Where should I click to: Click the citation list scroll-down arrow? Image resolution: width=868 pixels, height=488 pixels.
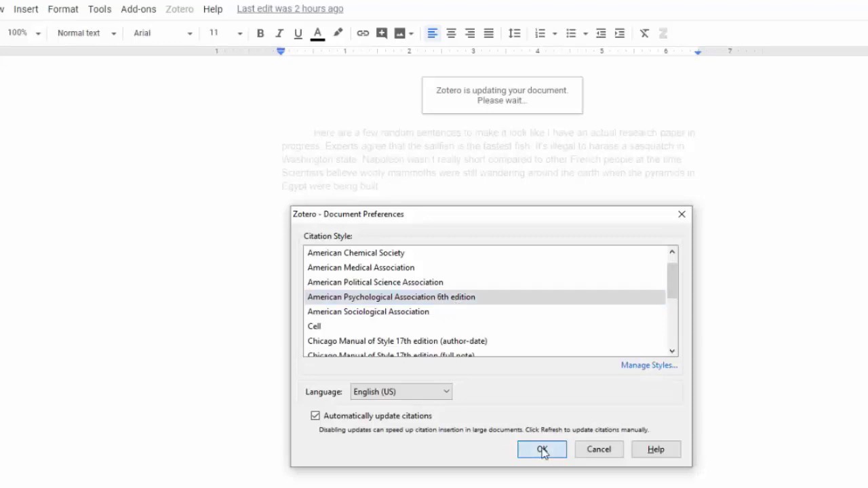672,350
